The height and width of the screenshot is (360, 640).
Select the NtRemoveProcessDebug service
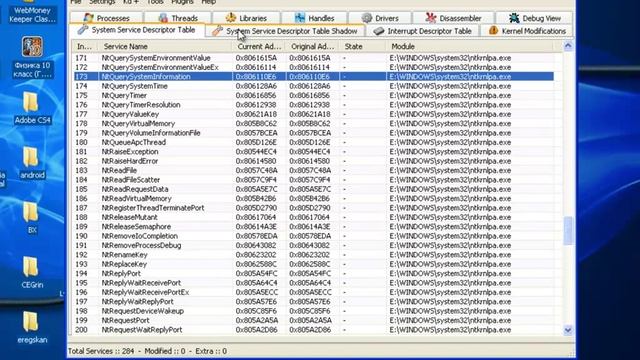313,246
